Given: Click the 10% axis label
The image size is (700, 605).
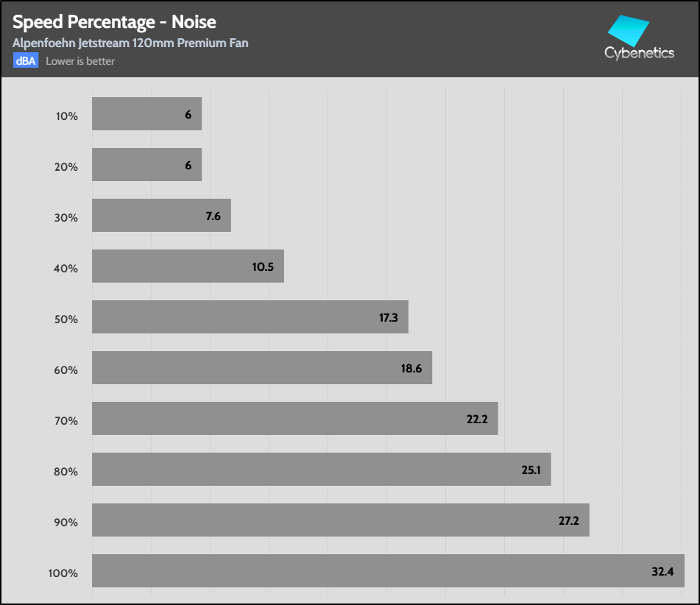Looking at the screenshot, I should [x=66, y=116].
